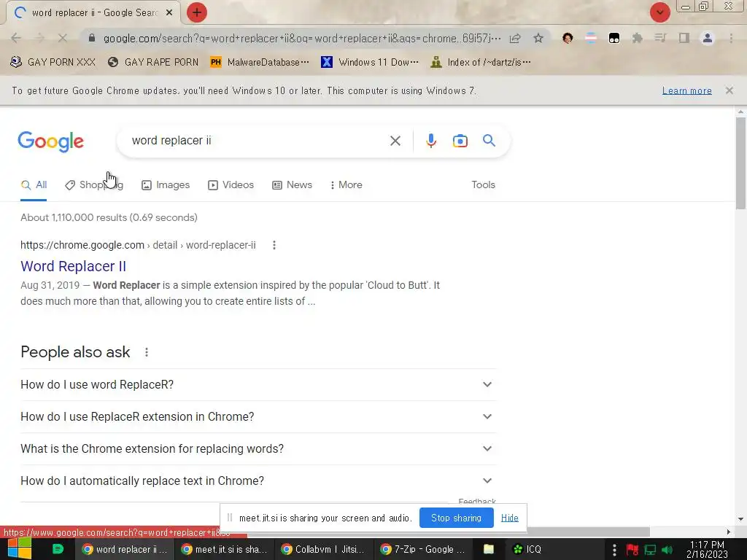Click the Google logo
This screenshot has height=560, width=747.
click(51, 141)
